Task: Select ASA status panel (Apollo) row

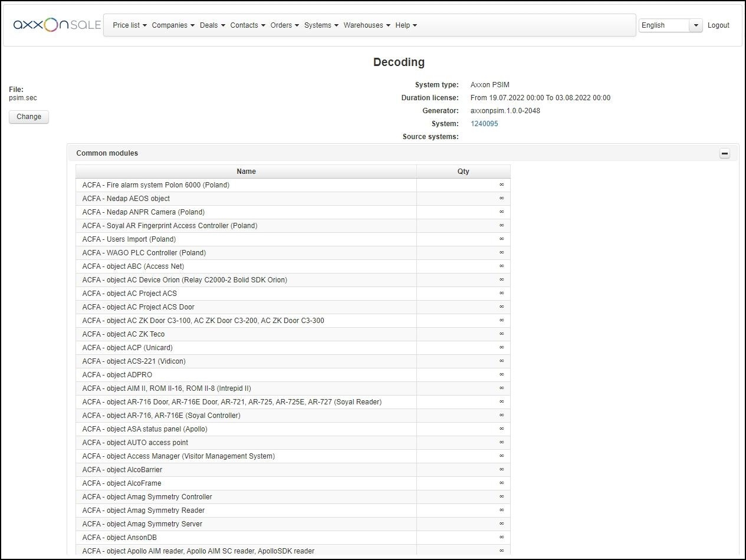Action: tap(293, 429)
